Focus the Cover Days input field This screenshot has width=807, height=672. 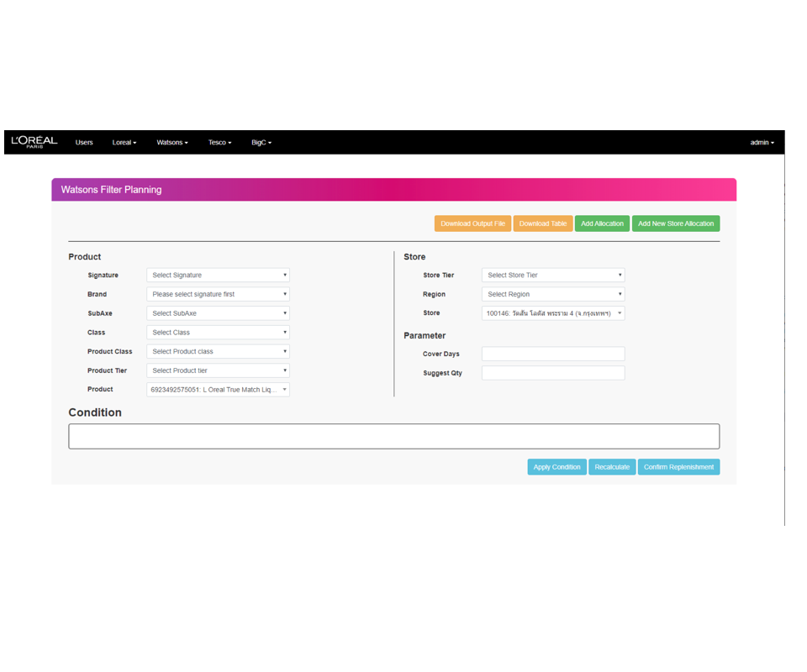[x=553, y=354]
